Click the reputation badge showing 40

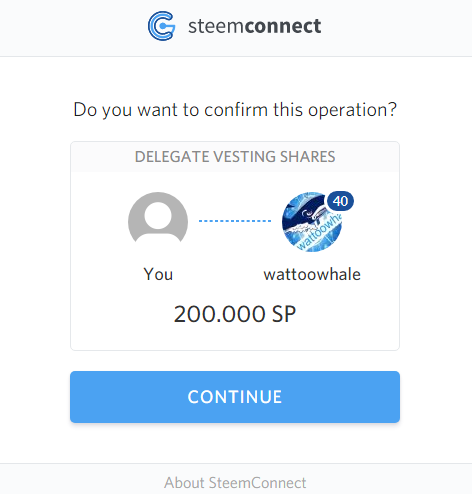(340, 201)
